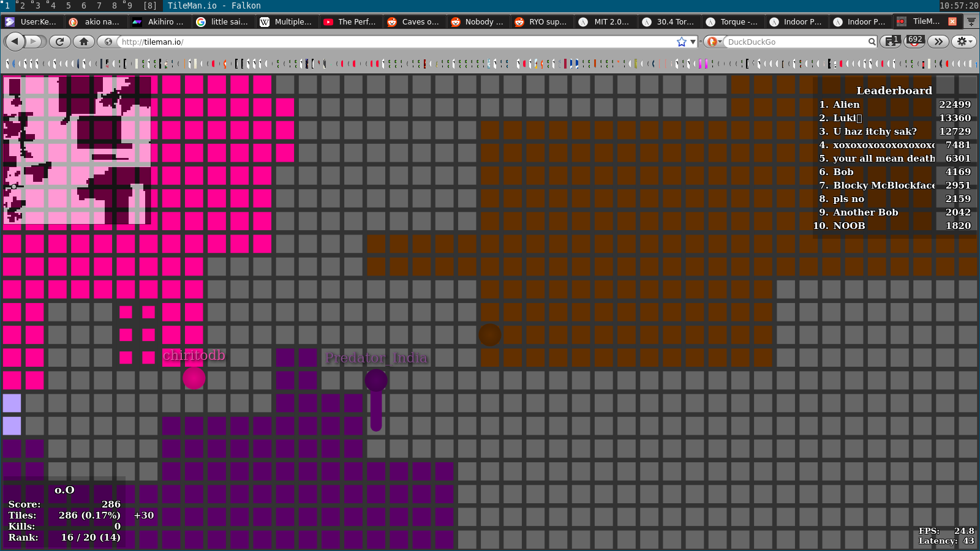980x551 pixels.
Task: Click the pink chiritodb player circle
Action: coord(194,378)
